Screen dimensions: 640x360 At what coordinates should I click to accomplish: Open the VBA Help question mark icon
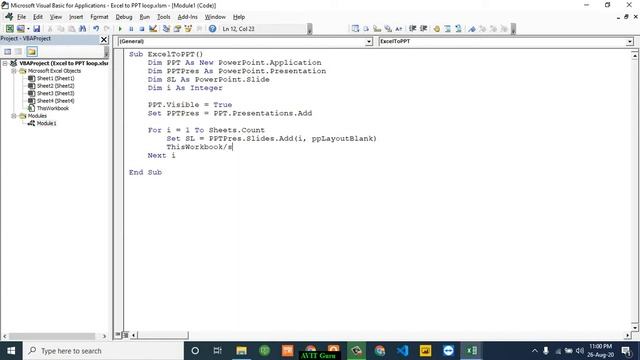click(x=212, y=29)
